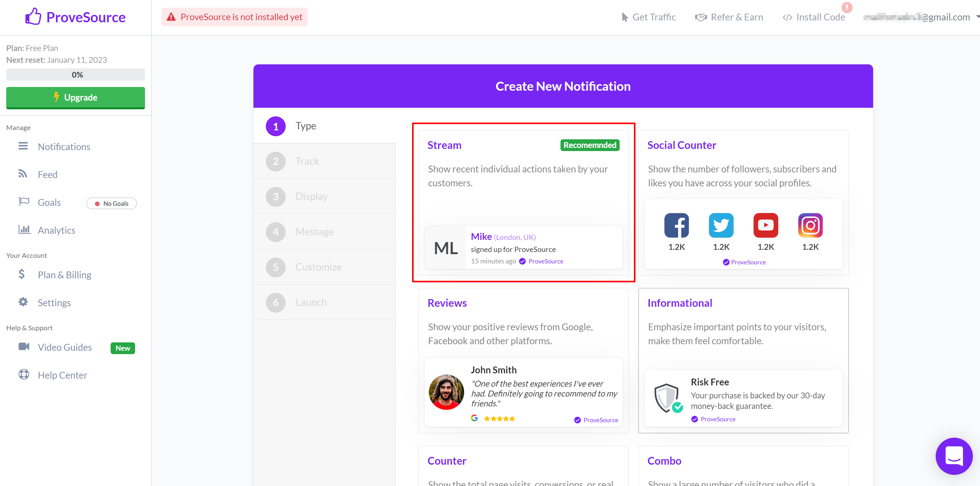Click the Goals flag icon in sidebar

point(24,202)
